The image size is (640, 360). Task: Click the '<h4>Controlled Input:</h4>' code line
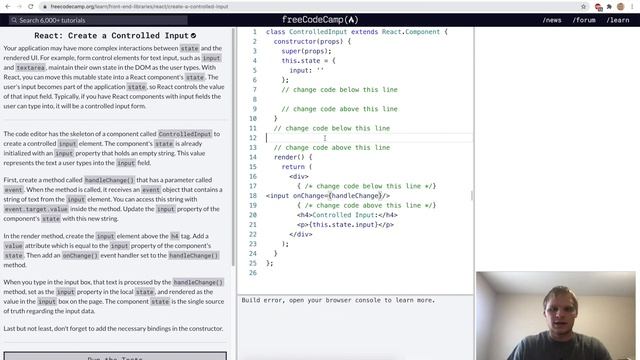point(347,215)
